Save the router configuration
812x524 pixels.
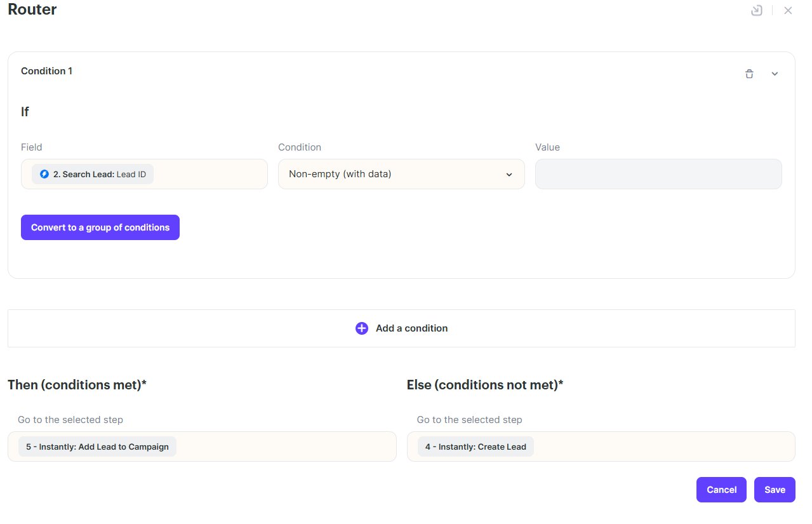(775, 490)
